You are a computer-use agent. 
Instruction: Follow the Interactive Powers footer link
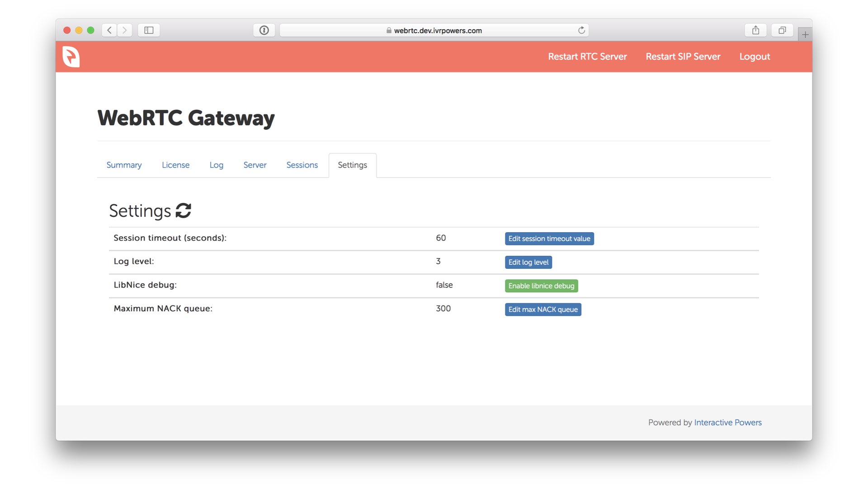[727, 422]
